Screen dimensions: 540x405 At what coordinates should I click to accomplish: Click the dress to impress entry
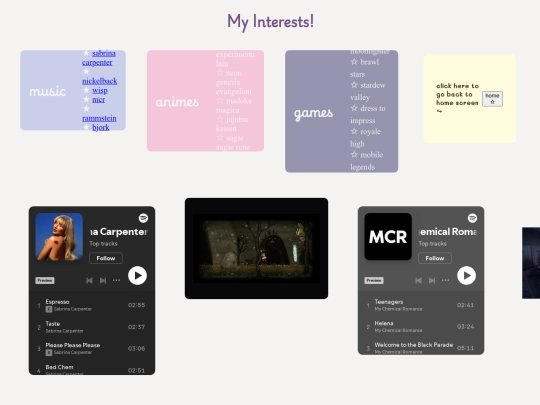coord(368,114)
